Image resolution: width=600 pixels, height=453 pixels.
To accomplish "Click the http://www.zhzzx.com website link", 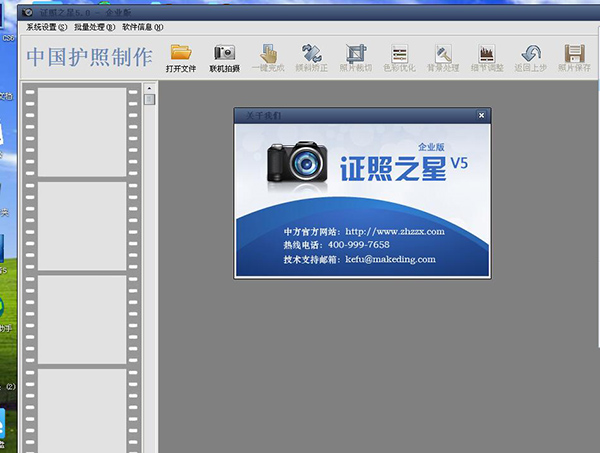I will pyautogui.click(x=395, y=231).
